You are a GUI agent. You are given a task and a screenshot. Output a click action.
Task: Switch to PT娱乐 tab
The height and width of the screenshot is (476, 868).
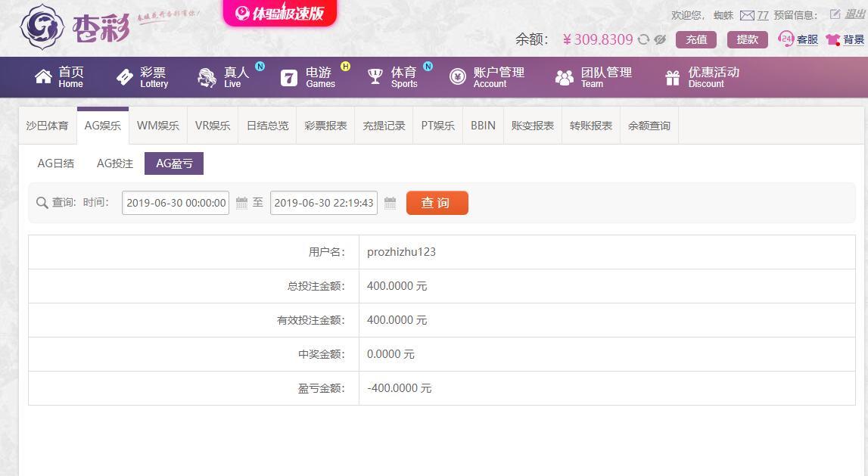pos(438,126)
